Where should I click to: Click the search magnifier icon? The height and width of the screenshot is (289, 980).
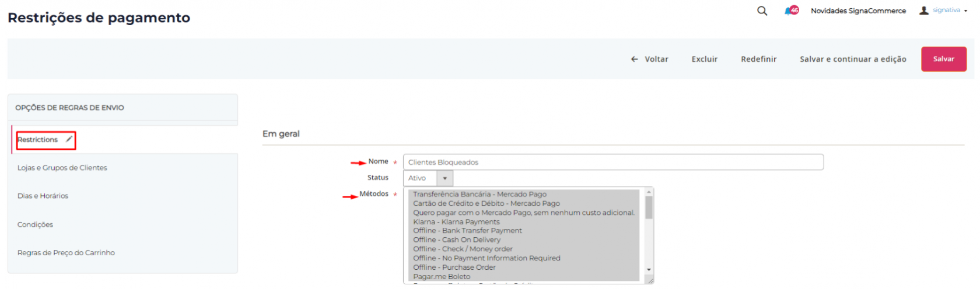click(x=762, y=11)
